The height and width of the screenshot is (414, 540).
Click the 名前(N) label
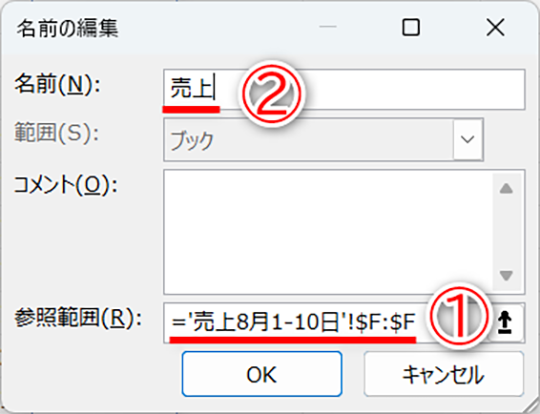[57, 85]
